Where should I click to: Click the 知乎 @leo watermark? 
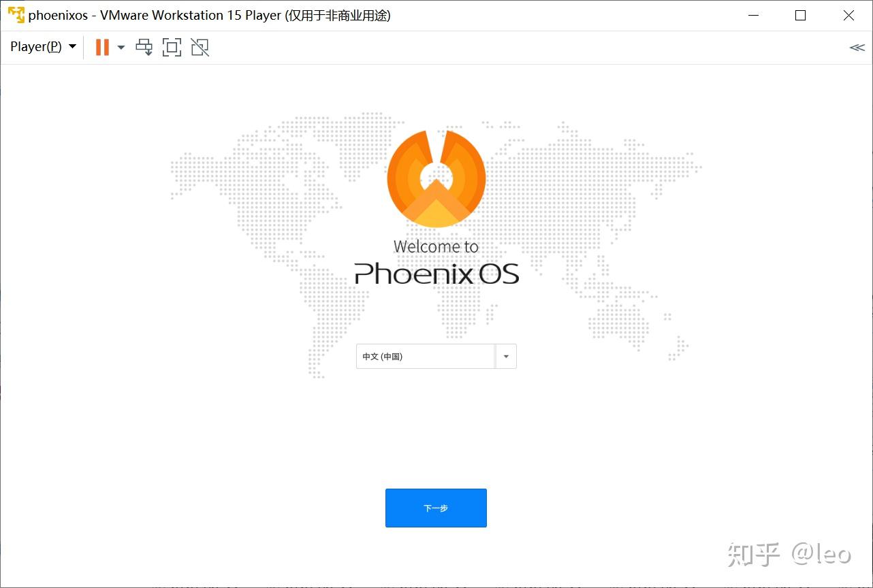[x=789, y=553]
